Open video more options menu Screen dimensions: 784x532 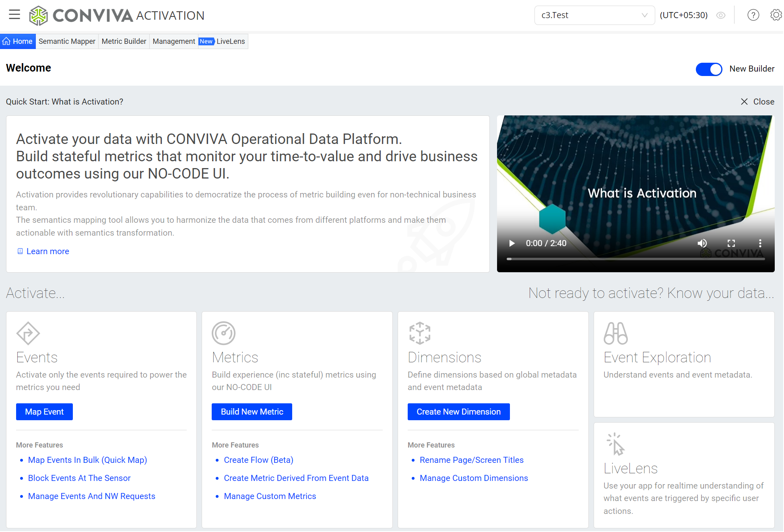click(760, 243)
